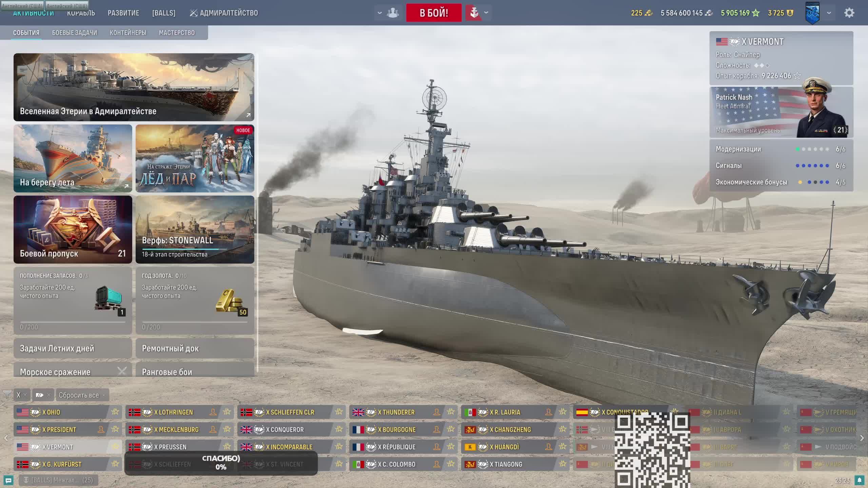The image size is (868, 488).
Task: Click commander icon on X HUÁNGDÌ row
Action: [x=549, y=447]
